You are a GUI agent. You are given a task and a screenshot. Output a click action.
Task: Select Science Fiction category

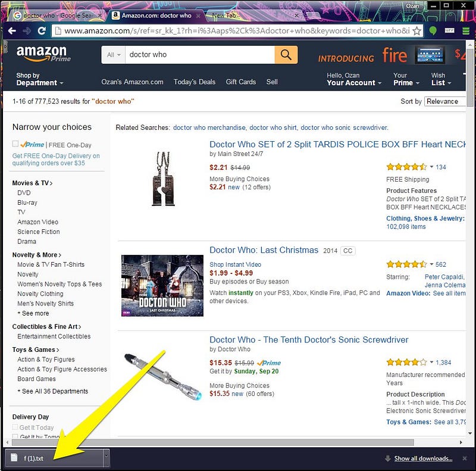click(39, 232)
